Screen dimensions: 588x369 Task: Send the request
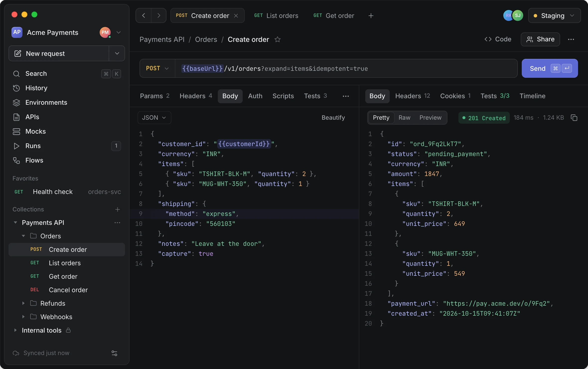tap(550, 68)
